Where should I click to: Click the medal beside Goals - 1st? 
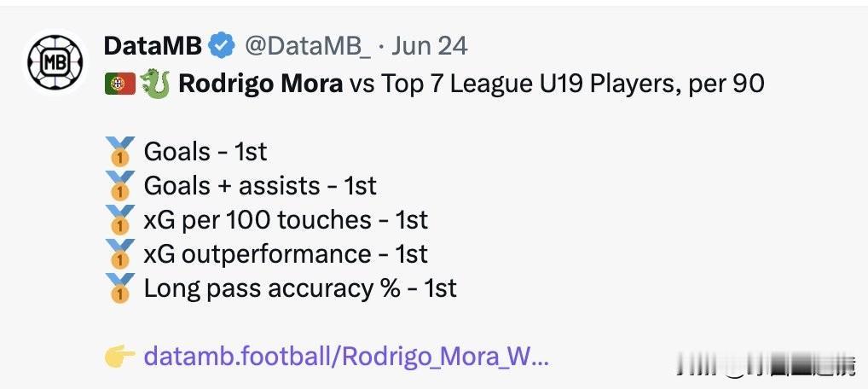(x=120, y=151)
